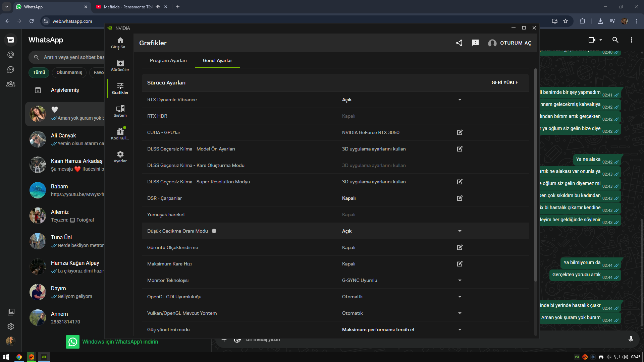The image size is (644, 362).
Task: Show info for Düşük Gecikme Oranı Modu
Action: (x=214, y=231)
